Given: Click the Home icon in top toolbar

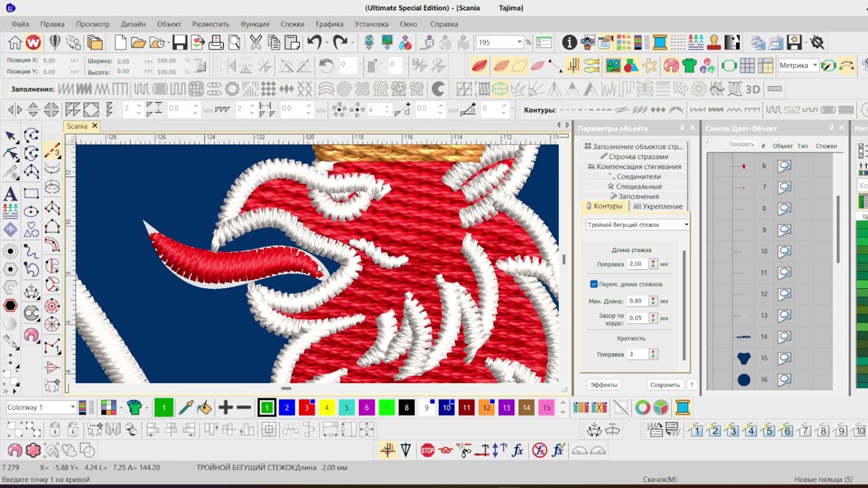Looking at the screenshot, I should click(x=15, y=43).
